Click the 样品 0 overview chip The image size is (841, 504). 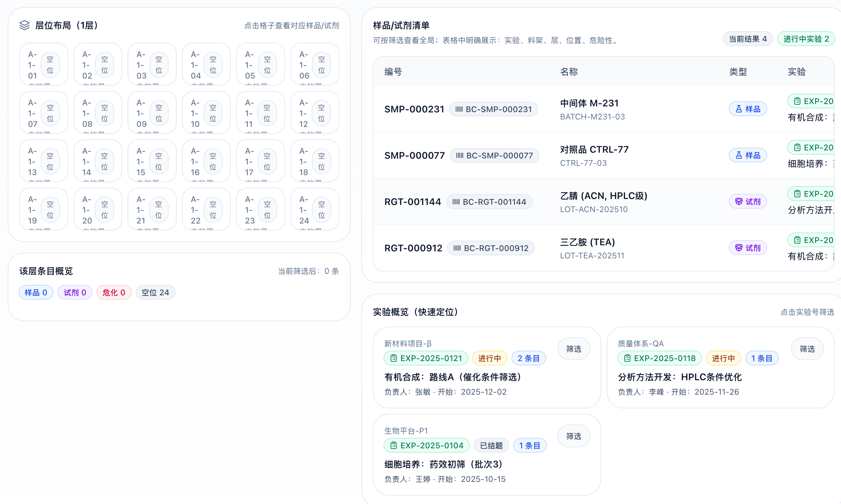tap(36, 292)
